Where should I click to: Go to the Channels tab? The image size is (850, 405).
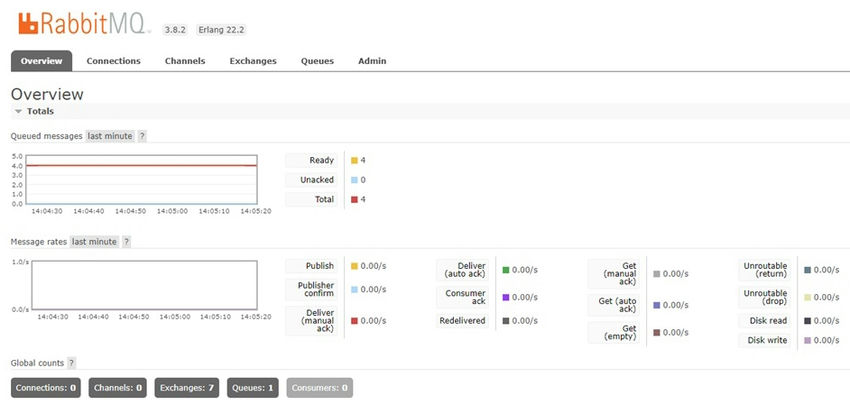click(x=185, y=61)
